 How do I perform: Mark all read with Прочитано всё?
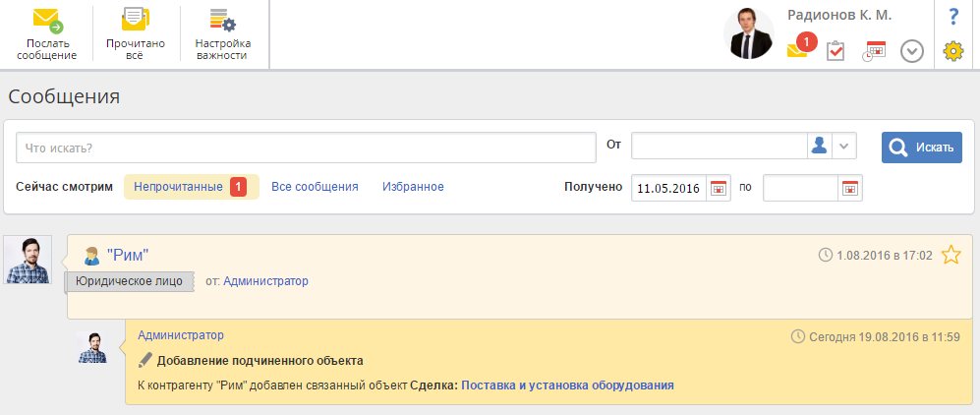135,35
